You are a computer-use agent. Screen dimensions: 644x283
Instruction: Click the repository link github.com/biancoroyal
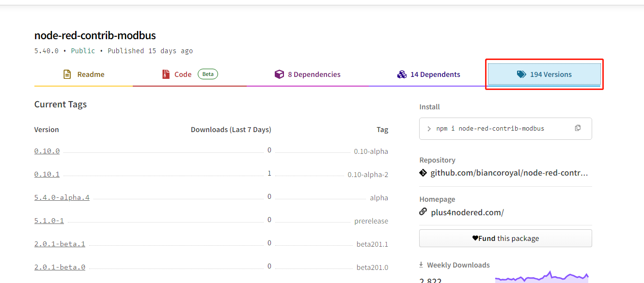pyautogui.click(x=509, y=173)
